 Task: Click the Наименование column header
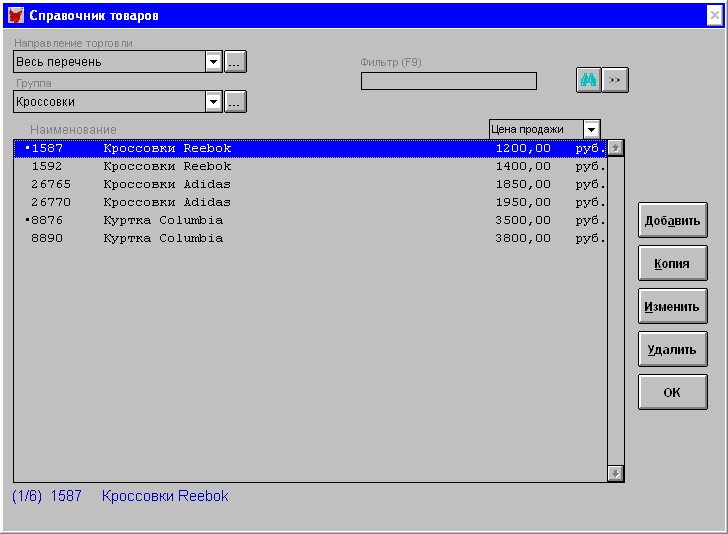pos(73,130)
